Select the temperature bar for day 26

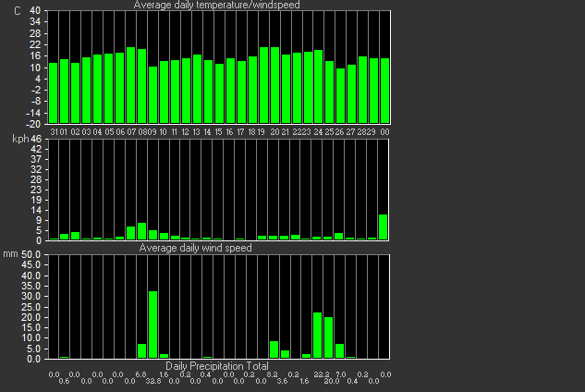point(340,95)
